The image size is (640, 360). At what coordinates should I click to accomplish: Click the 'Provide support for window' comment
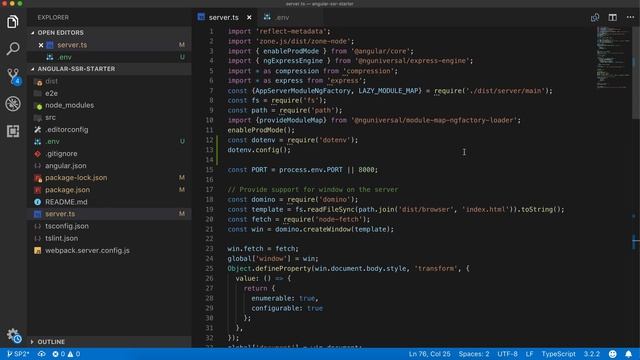313,189
